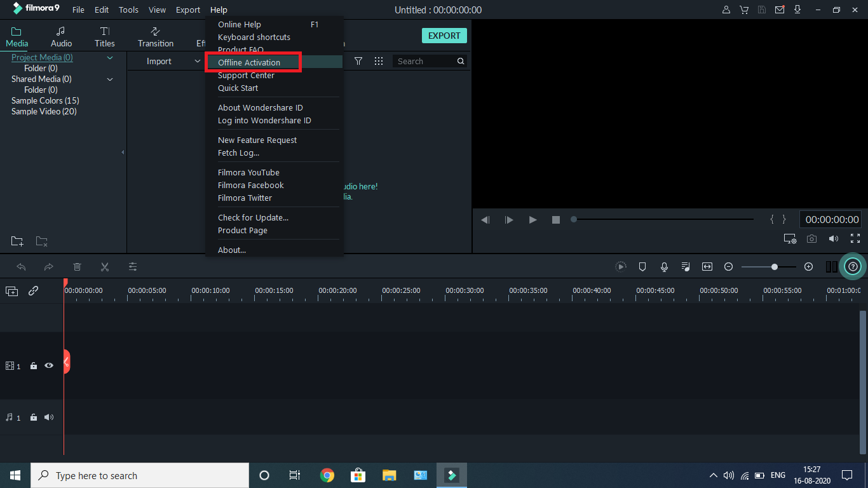Viewport: 868px width, 488px height.
Task: Select the Split (scissors) tool in the timeline toolbar
Action: pyautogui.click(x=104, y=267)
